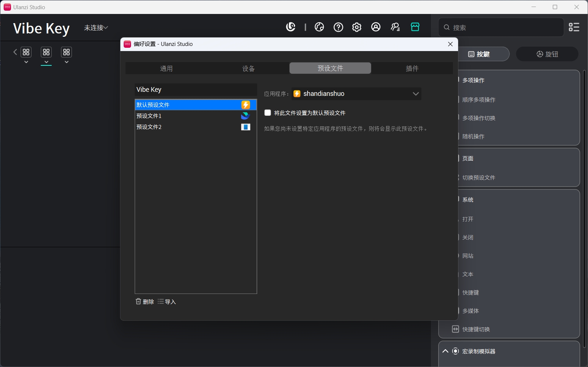This screenshot has height=367, width=588.
Task: Close the 偏好设置 dialog
Action: [450, 44]
